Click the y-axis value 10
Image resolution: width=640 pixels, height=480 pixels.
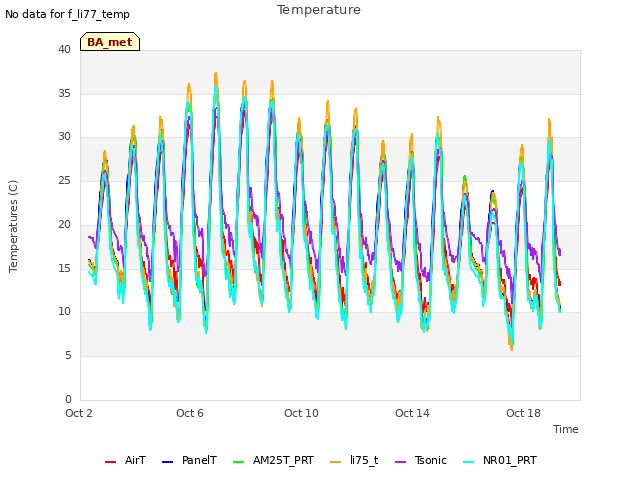pyautogui.click(x=64, y=312)
